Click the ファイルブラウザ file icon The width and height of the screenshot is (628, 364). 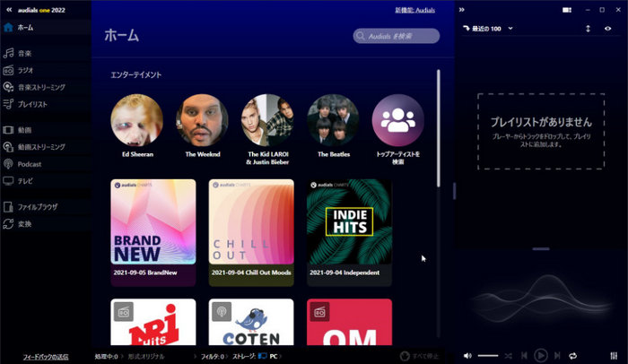tap(8, 207)
